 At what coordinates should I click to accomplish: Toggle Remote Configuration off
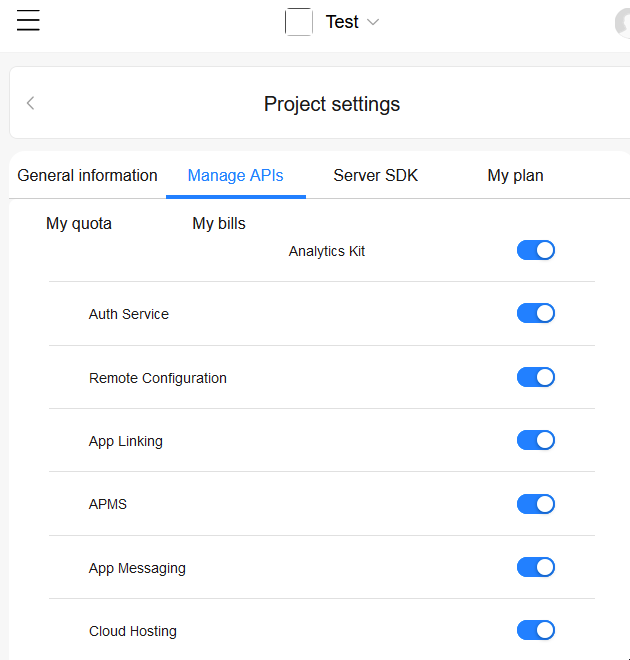pyautogui.click(x=536, y=377)
